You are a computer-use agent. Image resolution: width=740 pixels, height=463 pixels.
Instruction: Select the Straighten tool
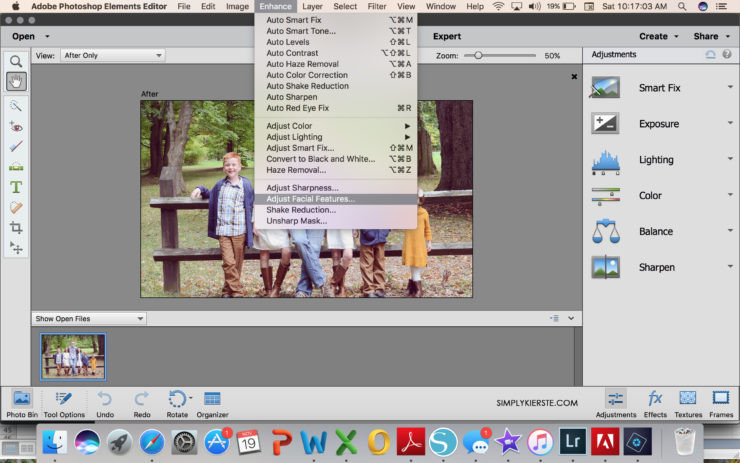[x=16, y=167]
